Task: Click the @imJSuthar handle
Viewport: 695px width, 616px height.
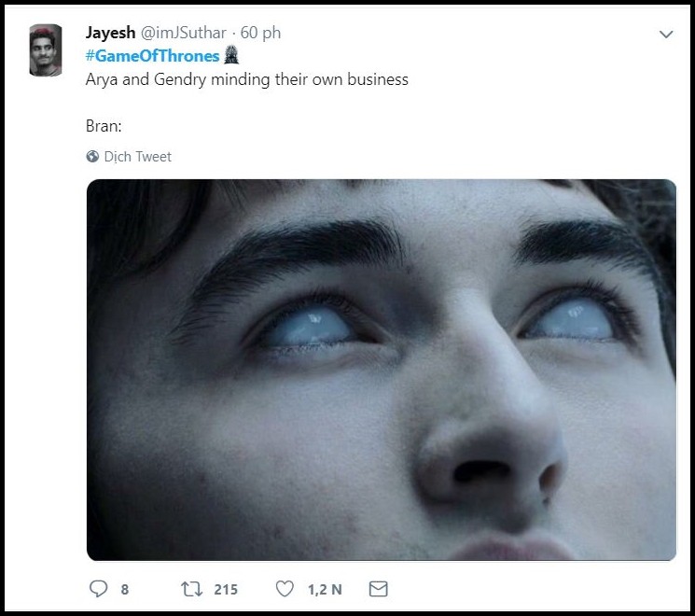Action: click(186, 33)
